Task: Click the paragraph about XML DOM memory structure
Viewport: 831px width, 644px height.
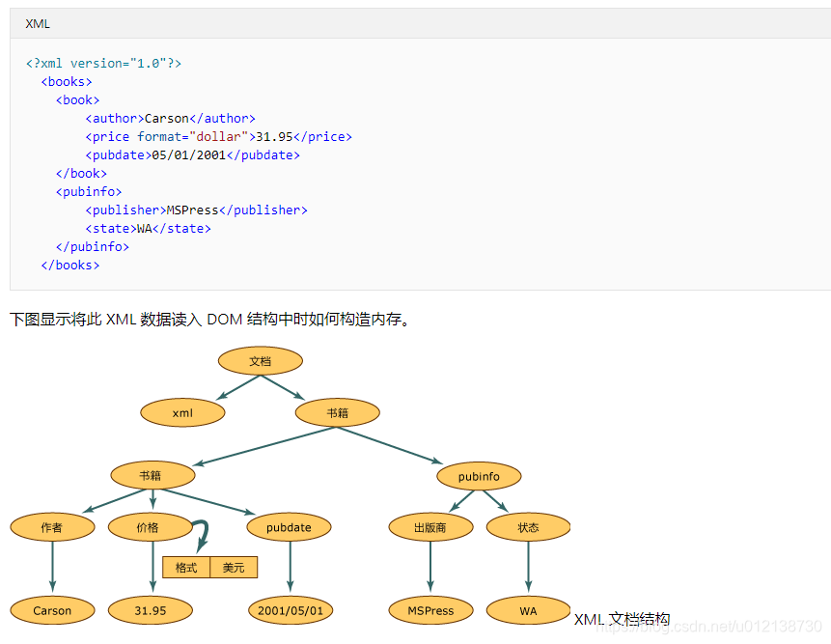Action: [209, 320]
